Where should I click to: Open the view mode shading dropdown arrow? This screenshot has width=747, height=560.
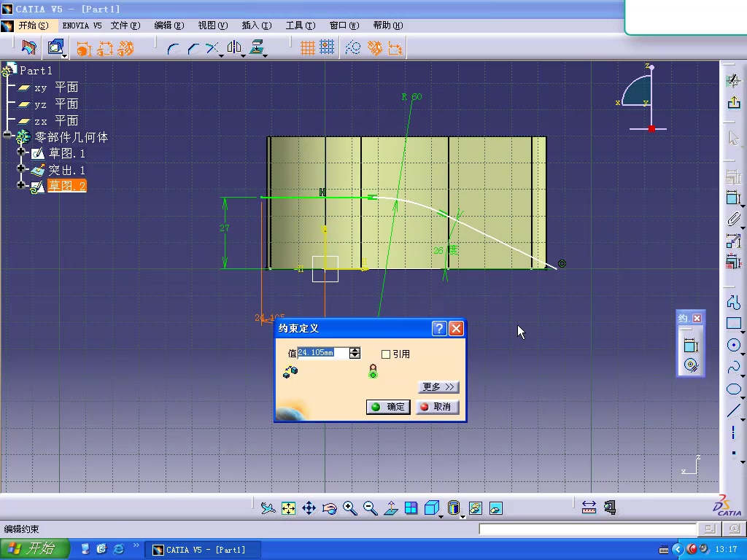462,517
